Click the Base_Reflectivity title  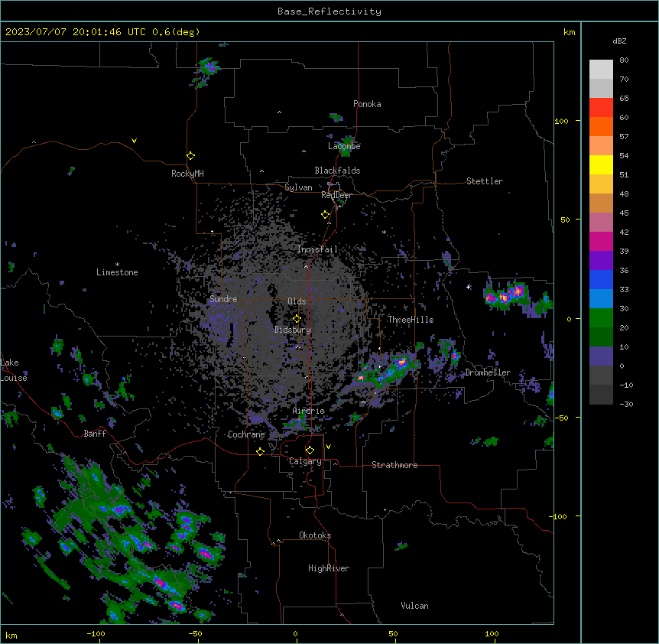[329, 11]
